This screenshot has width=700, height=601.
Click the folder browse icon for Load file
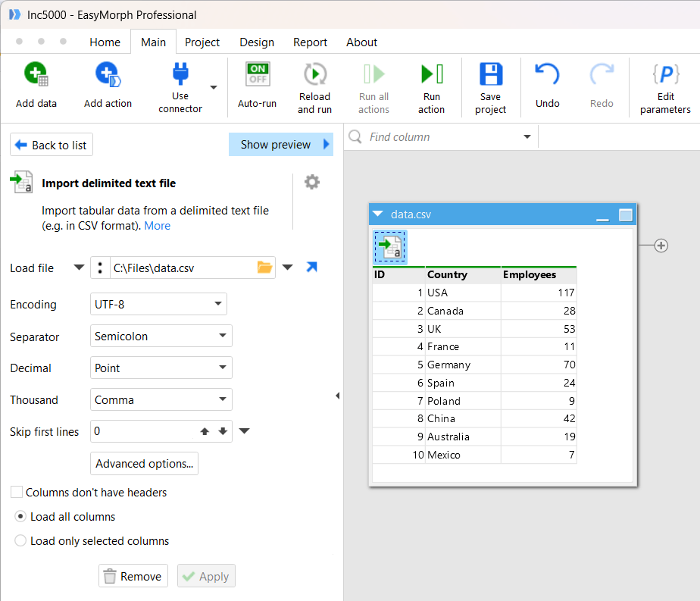(x=264, y=268)
